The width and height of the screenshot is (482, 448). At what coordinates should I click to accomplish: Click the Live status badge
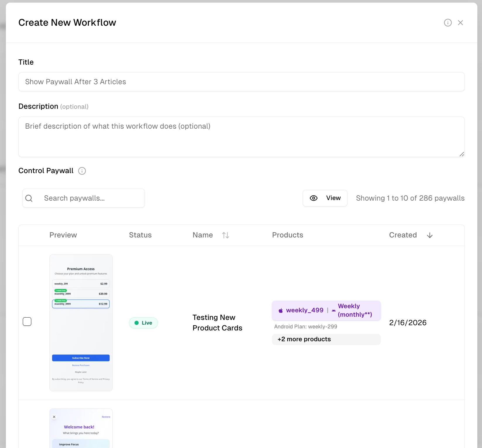(143, 323)
